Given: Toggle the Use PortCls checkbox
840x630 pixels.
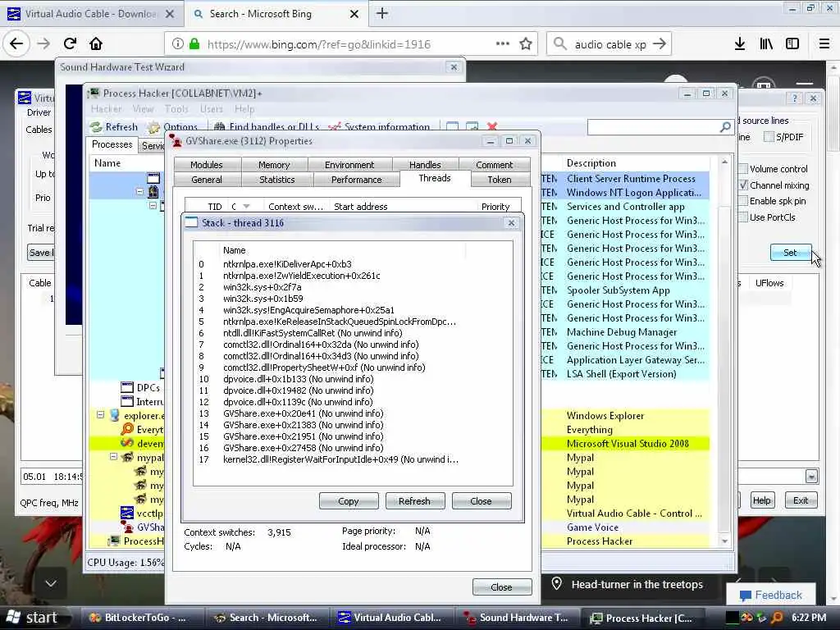Looking at the screenshot, I should click(x=743, y=217).
